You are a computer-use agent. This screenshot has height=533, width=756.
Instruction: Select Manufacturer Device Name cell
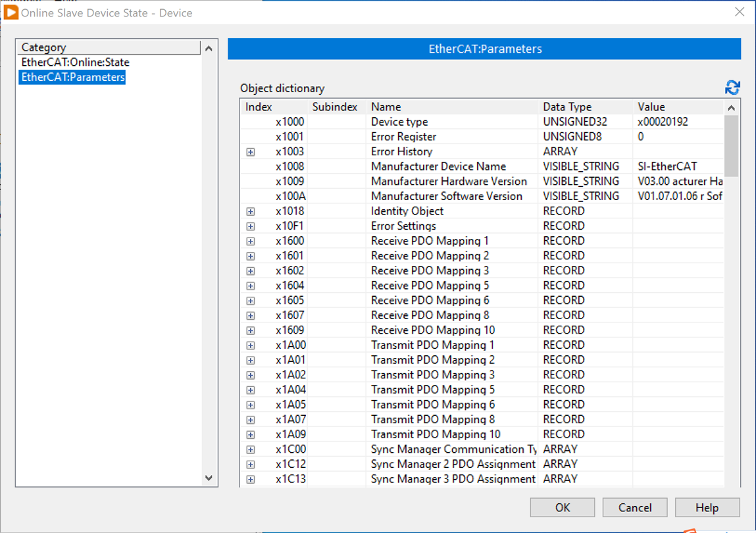438,166
